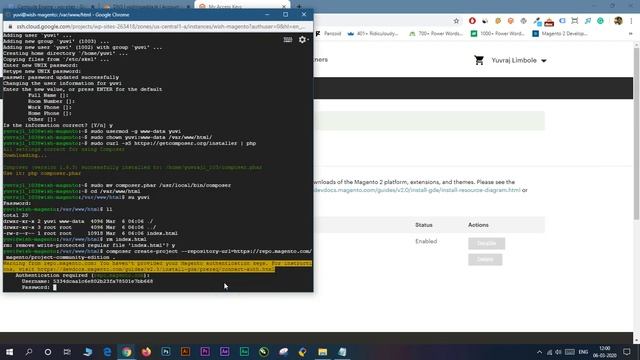Viewport: 640px width, 360px height.
Task: Open Chrome's three-dot menu
Action: pyautogui.click(x=631, y=21)
